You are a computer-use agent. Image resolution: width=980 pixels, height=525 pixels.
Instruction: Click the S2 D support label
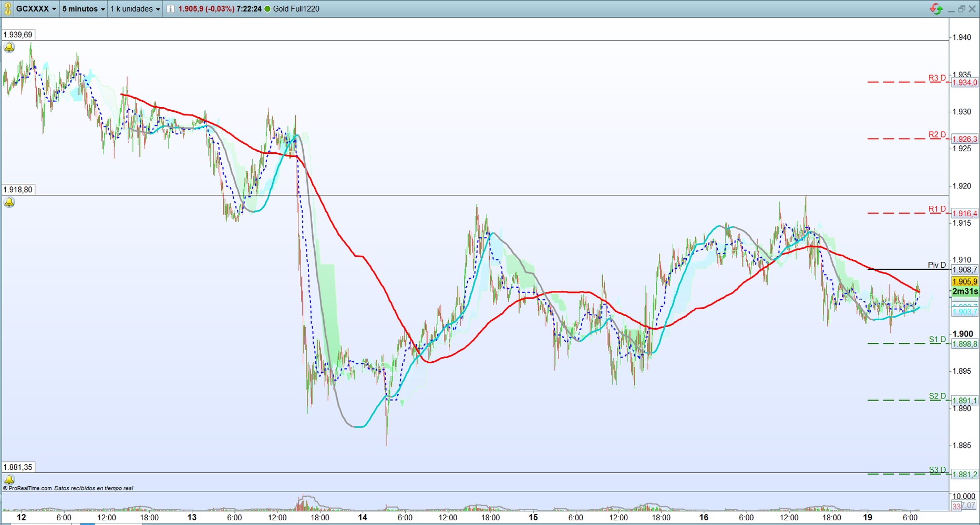pos(937,396)
